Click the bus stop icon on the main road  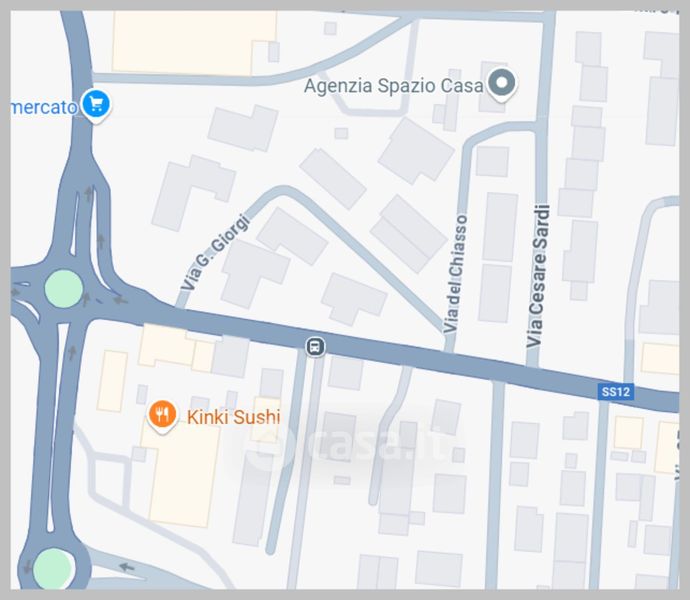click(315, 346)
